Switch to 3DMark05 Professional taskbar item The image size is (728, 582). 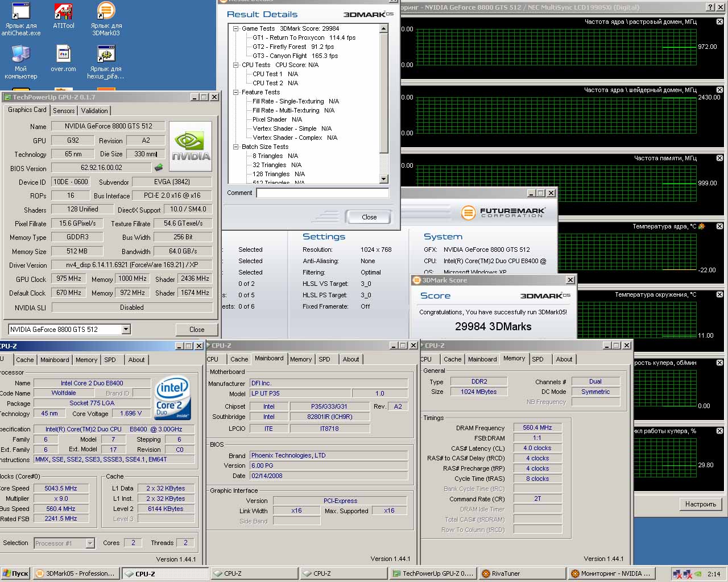pyautogui.click(x=77, y=573)
